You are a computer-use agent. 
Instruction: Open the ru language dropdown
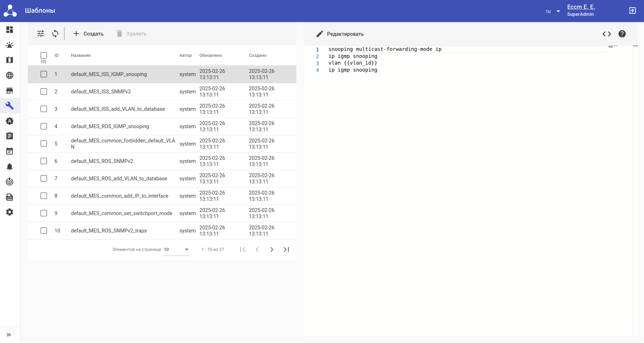click(x=553, y=11)
